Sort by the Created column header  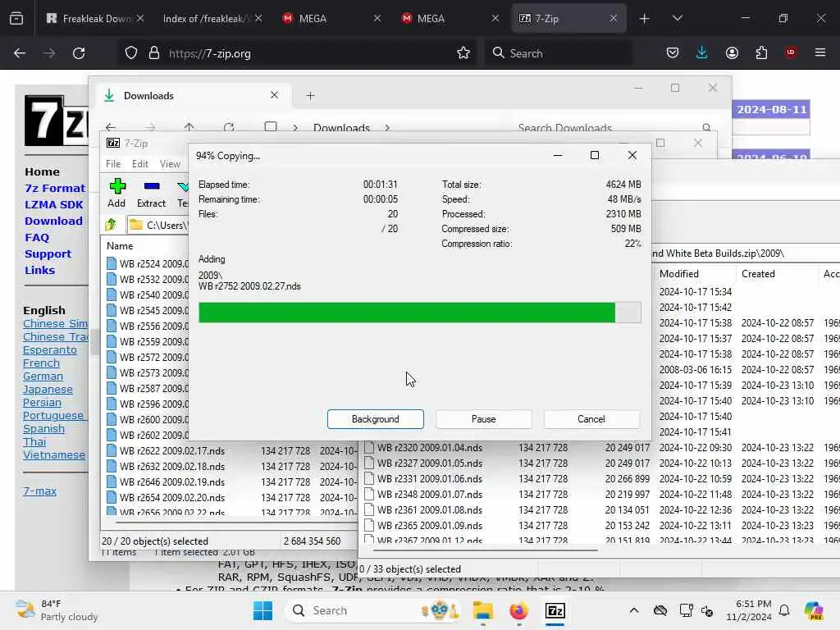tap(758, 274)
